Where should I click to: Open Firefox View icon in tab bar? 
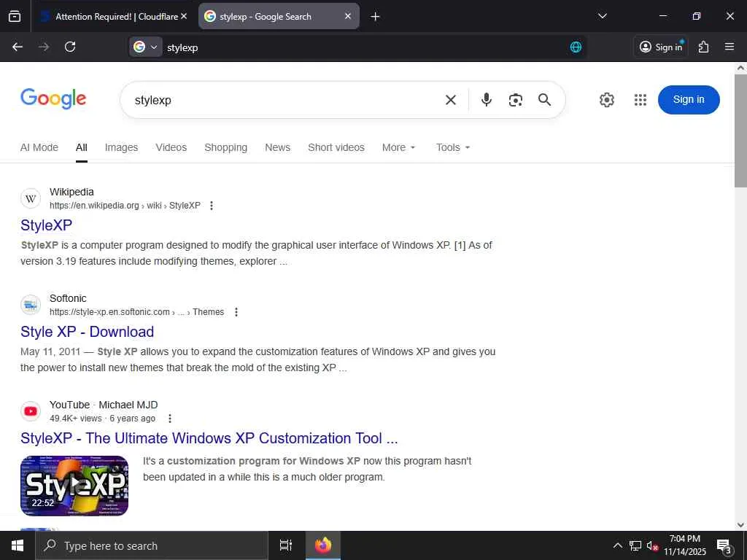click(15, 16)
